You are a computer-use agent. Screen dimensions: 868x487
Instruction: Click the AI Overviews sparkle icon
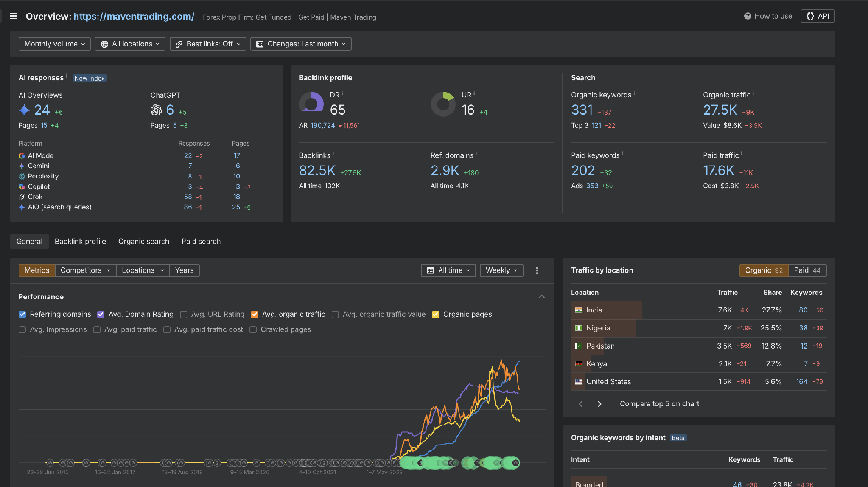(x=24, y=110)
